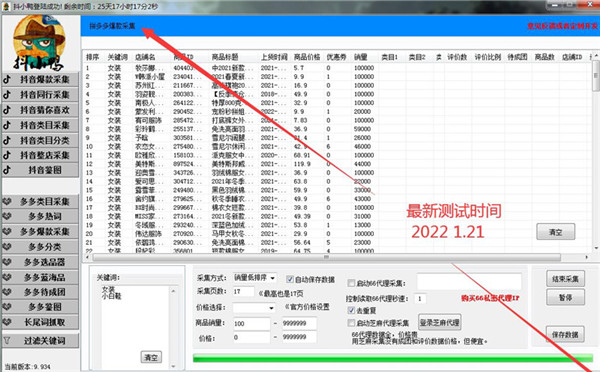This screenshot has width=600, height=372.
Task: Click the 店铺名 column header
Action: tap(145, 57)
